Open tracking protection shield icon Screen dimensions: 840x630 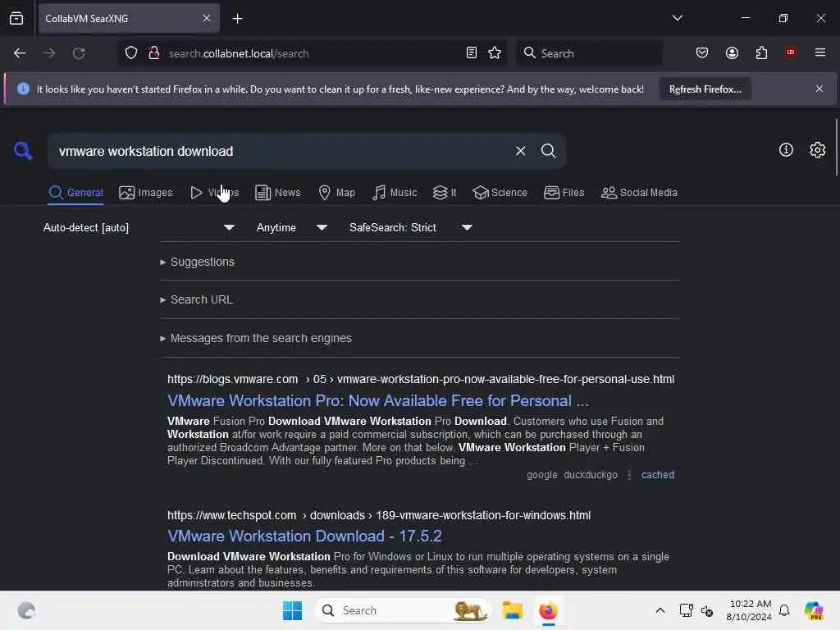tap(131, 53)
